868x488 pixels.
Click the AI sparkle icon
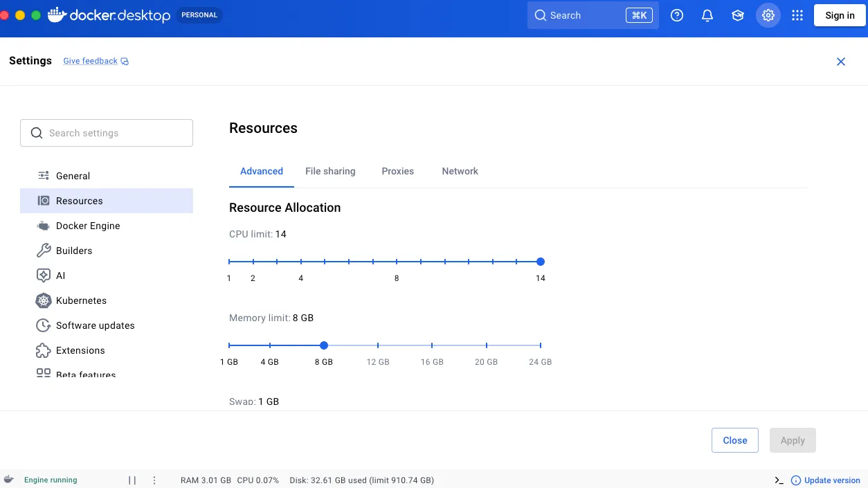pyautogui.click(x=44, y=275)
